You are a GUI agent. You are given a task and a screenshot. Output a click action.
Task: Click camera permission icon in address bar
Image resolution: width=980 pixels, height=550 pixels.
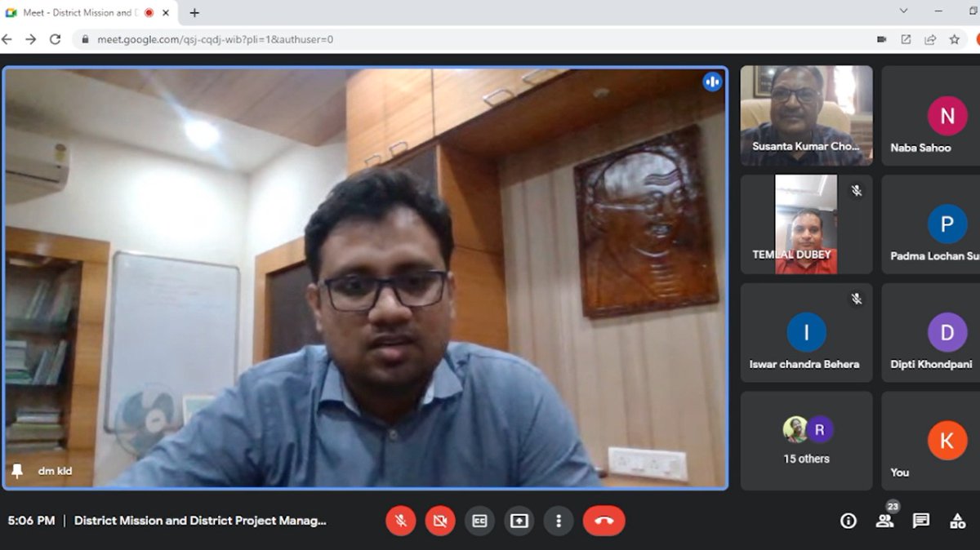point(882,39)
